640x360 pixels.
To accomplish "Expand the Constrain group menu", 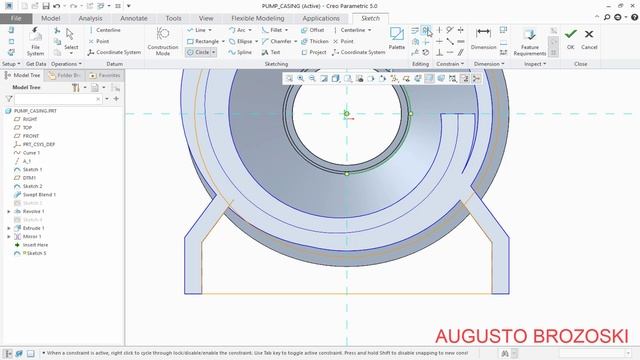I will point(450,64).
